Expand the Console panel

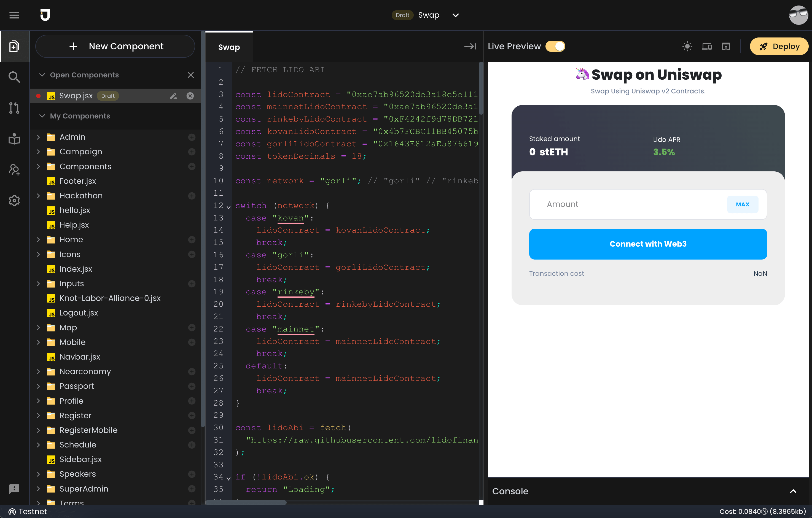(793, 491)
